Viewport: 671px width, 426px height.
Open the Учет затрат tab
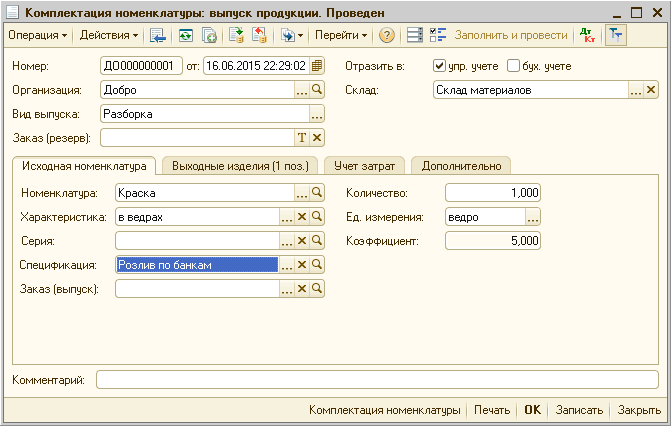coord(364,166)
